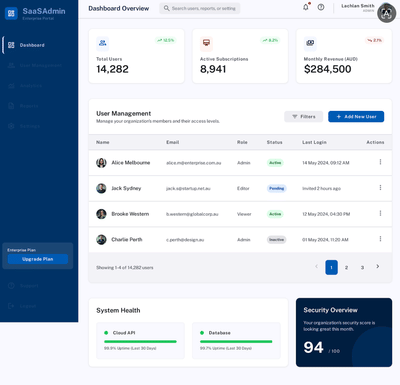Click the Monthly Revenue card icon

(310, 43)
